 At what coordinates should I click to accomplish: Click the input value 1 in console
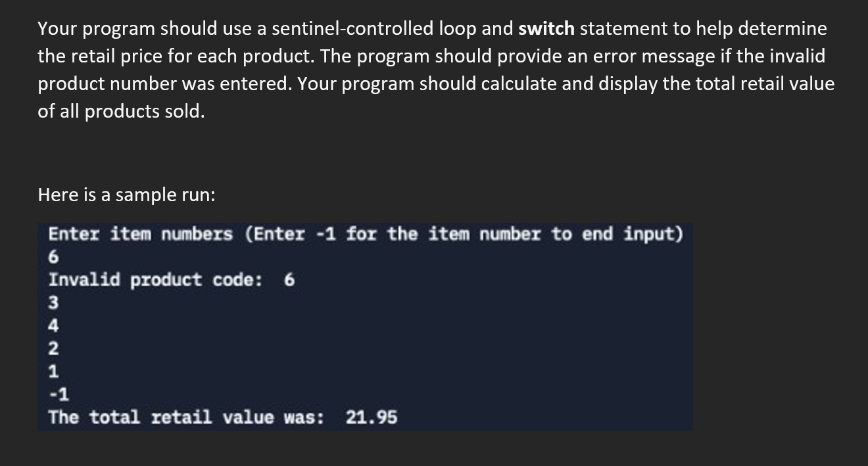point(54,371)
